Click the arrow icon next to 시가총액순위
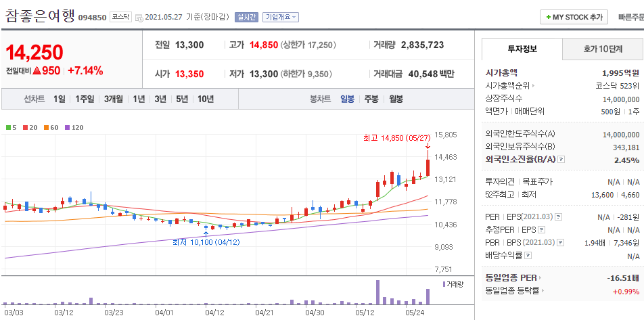 pos(534,86)
